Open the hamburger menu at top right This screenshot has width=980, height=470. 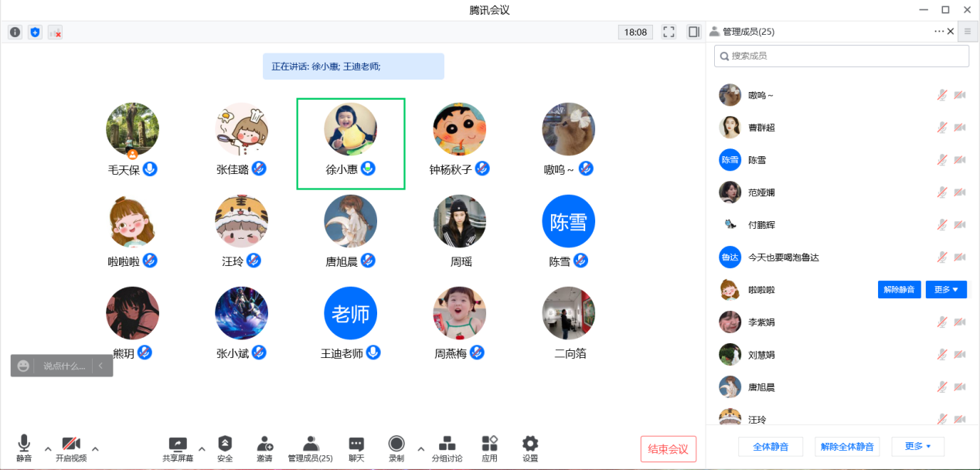pos(967,32)
